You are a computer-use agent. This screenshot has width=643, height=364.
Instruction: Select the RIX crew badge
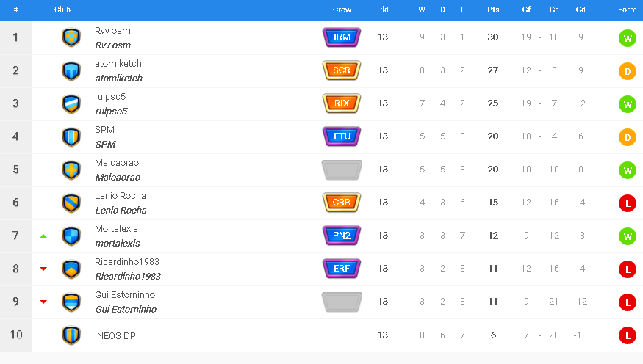[x=342, y=103]
